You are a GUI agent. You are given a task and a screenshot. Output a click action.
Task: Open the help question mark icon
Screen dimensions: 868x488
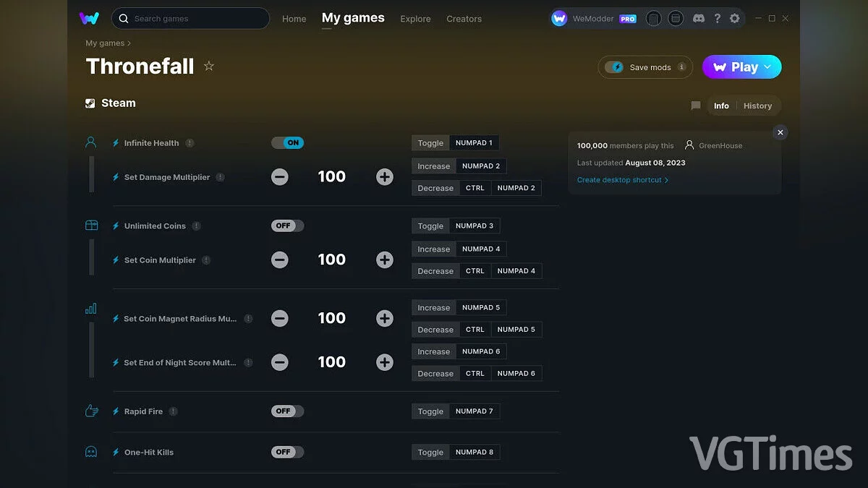click(x=717, y=18)
